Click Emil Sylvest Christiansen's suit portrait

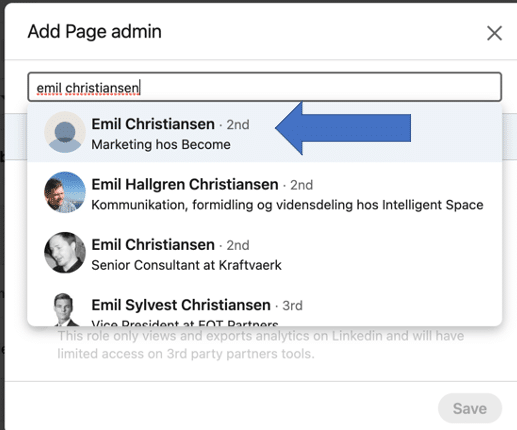click(65, 309)
